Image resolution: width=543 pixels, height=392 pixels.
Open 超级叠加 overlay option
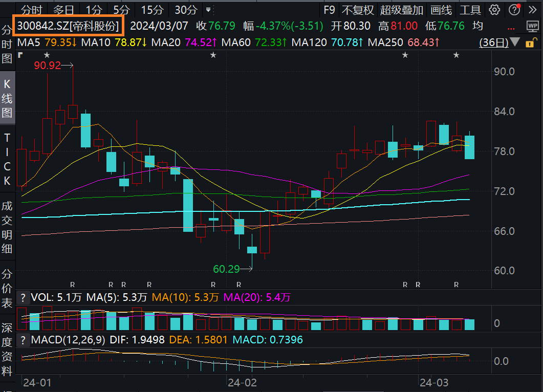click(x=402, y=10)
